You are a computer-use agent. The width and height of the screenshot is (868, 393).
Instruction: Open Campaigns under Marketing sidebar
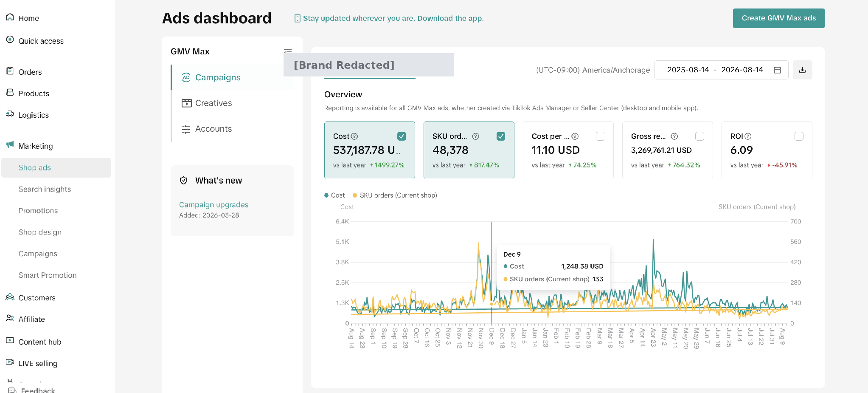(38, 254)
